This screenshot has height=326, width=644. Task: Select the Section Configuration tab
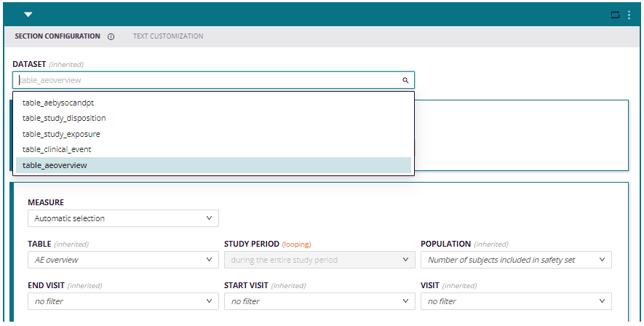57,36
